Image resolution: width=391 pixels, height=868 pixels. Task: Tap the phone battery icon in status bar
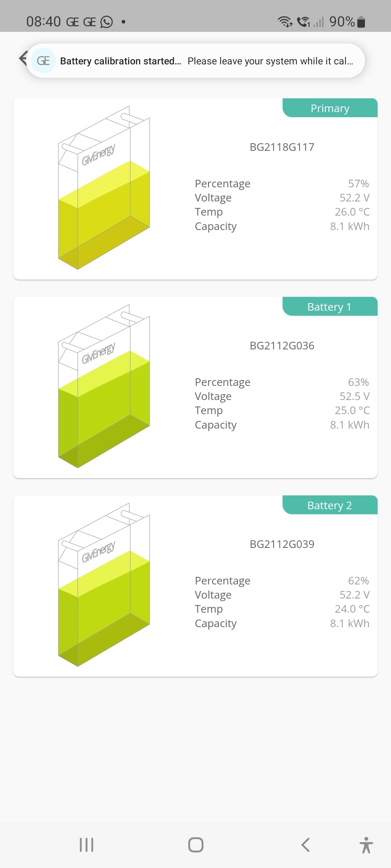coord(361,22)
